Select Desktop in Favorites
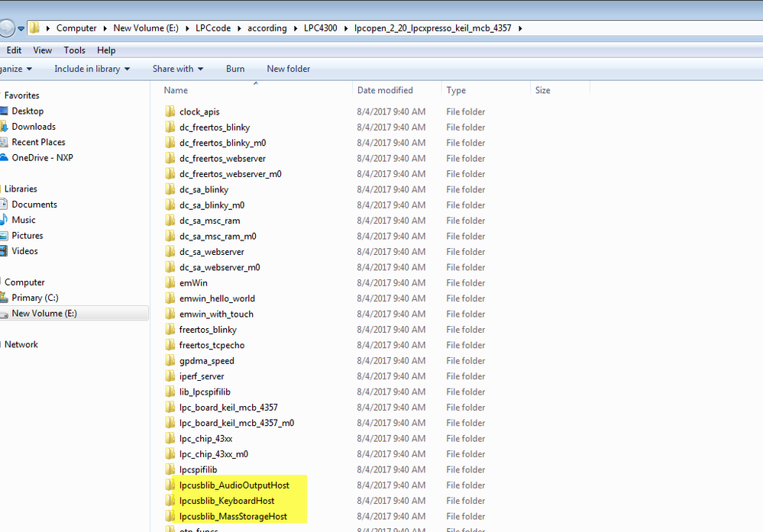 click(x=27, y=111)
